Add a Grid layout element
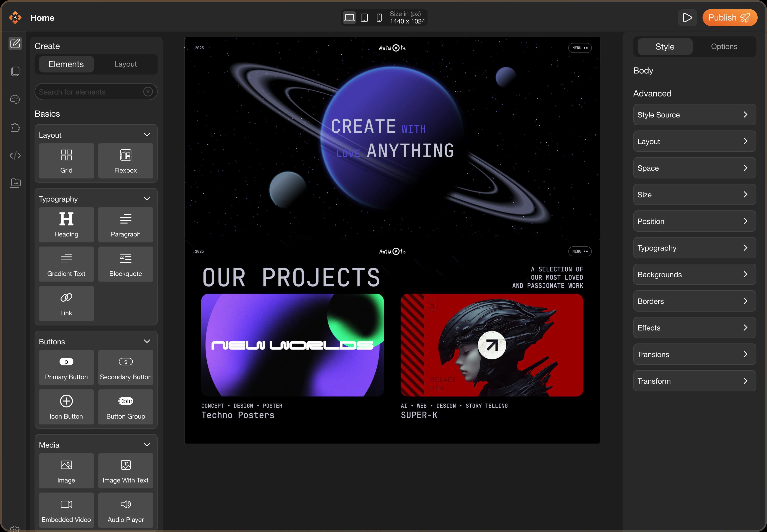Screen dimensions: 767x532 (66, 161)
